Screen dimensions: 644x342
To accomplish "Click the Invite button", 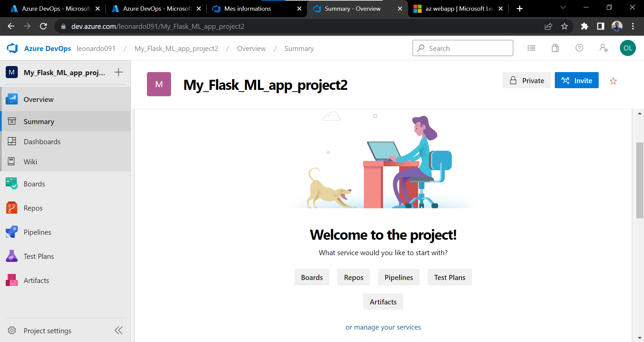I will (577, 80).
